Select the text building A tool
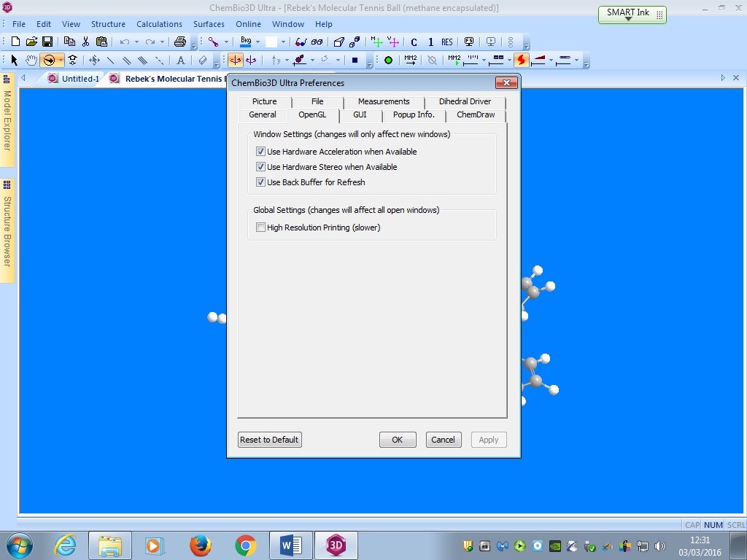The image size is (747, 560). coord(181,60)
